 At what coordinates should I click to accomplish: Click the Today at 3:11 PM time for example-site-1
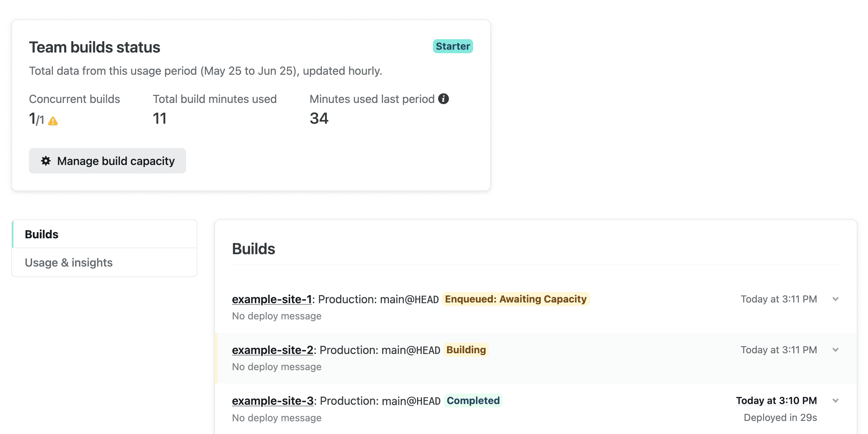[778, 299]
